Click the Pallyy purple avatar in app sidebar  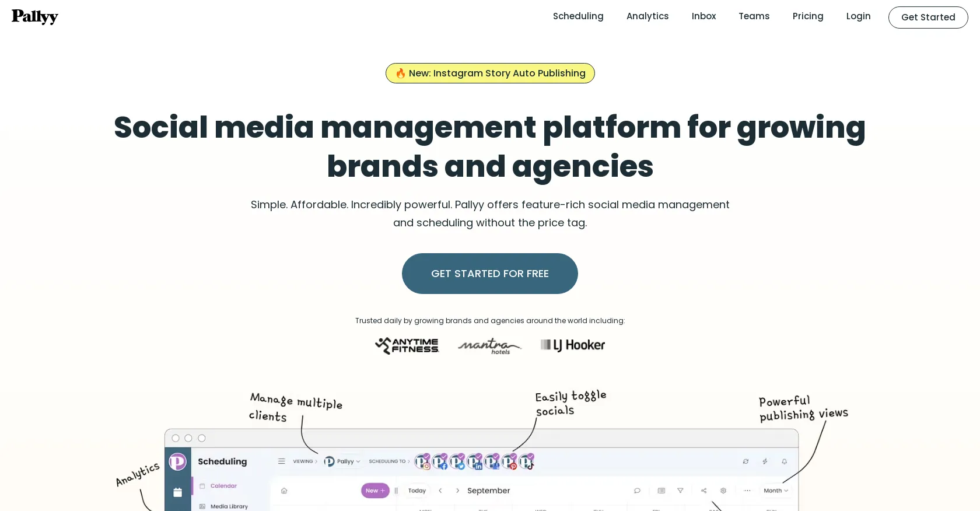(x=177, y=462)
